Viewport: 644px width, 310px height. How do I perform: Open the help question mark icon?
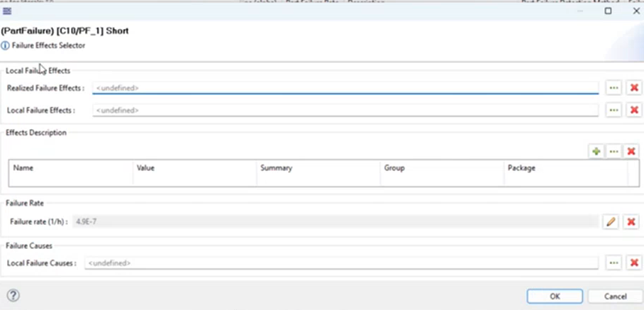click(13, 295)
